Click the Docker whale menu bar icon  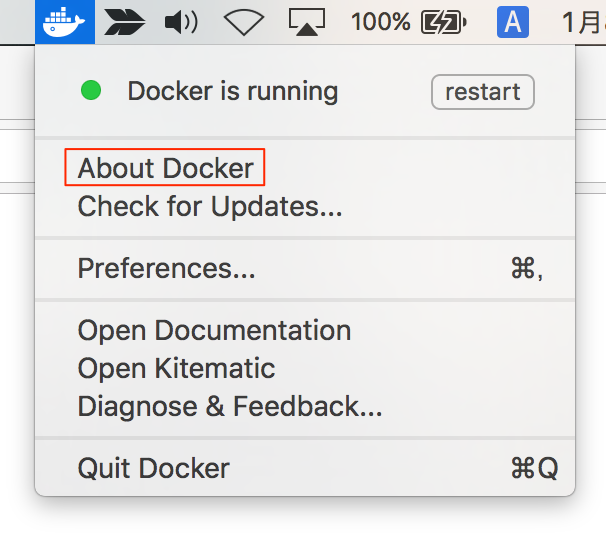[x=64, y=21]
